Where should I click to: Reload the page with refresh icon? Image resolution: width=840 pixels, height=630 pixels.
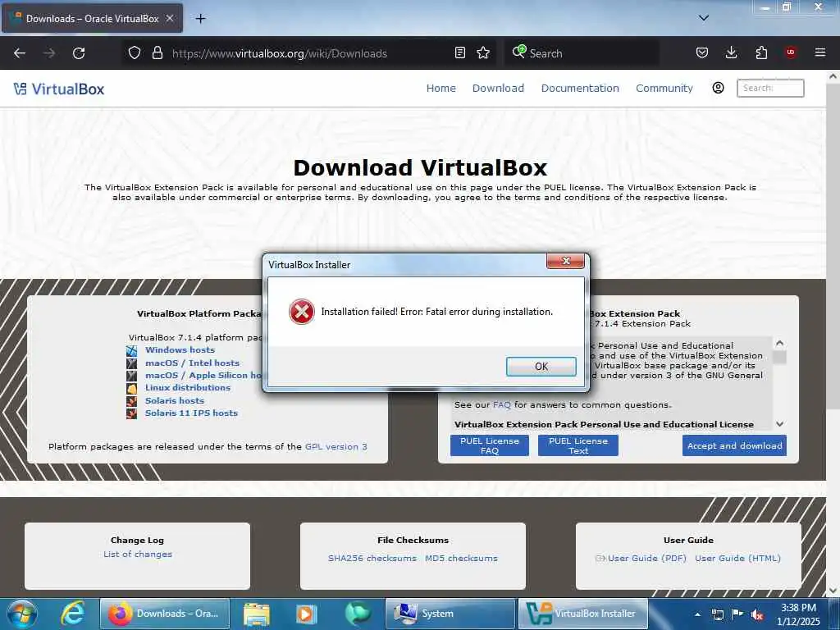click(79, 53)
